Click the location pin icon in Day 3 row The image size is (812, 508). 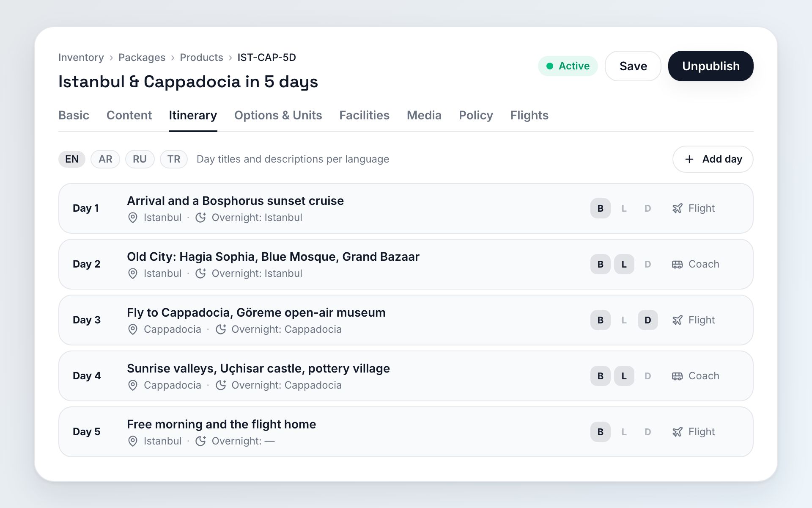[133, 329]
